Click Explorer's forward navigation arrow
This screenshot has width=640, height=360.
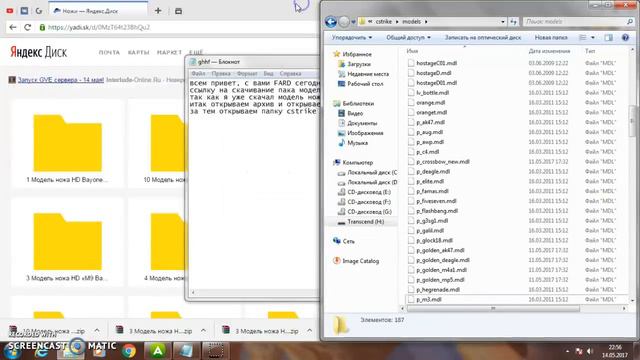(344, 22)
